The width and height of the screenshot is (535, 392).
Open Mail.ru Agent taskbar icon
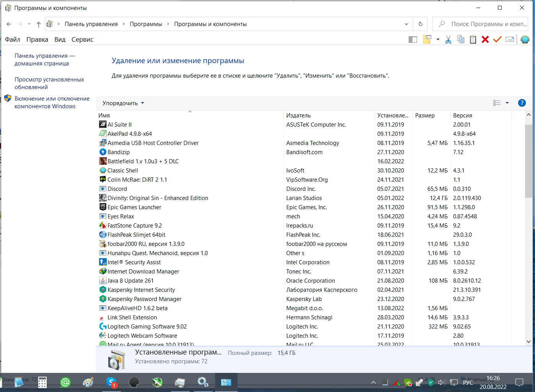(65, 382)
